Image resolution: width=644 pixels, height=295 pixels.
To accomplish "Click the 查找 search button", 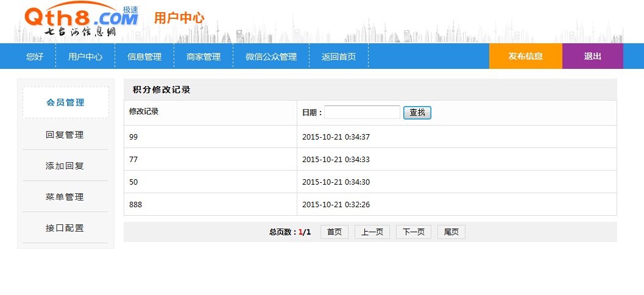I will 417,112.
